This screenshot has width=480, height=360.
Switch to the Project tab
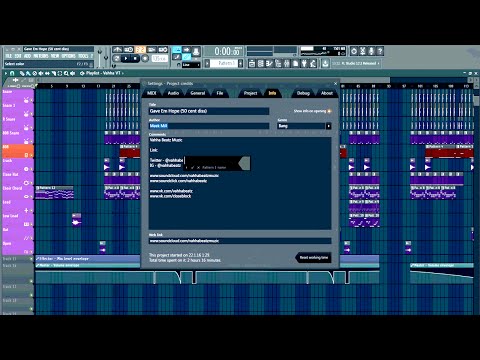click(x=250, y=93)
